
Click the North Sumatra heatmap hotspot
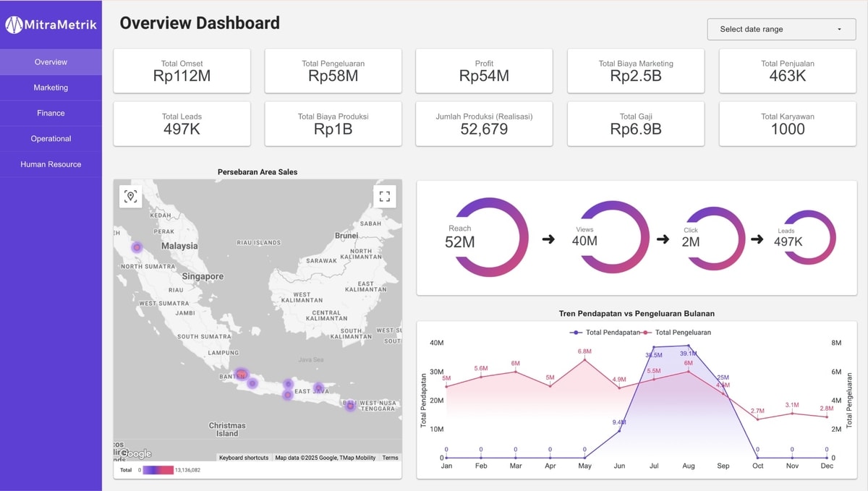click(137, 247)
